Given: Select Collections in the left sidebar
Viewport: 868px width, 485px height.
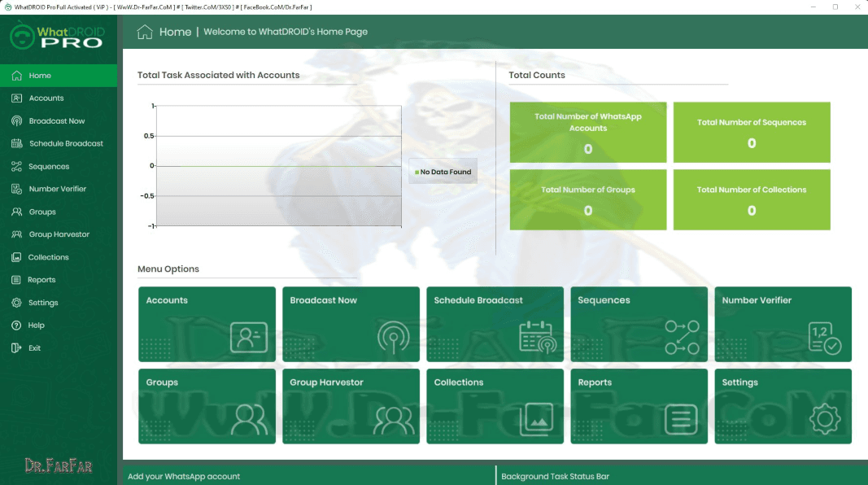Looking at the screenshot, I should coord(48,257).
